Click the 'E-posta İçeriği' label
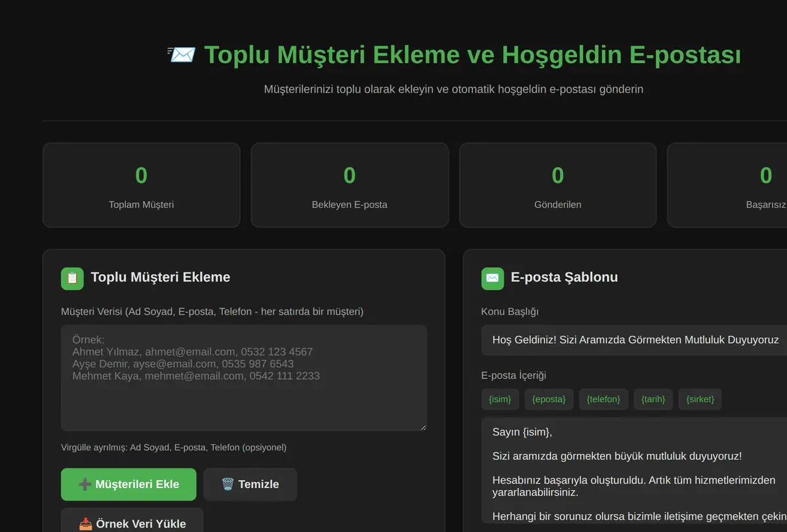This screenshot has width=787, height=532. (514, 375)
